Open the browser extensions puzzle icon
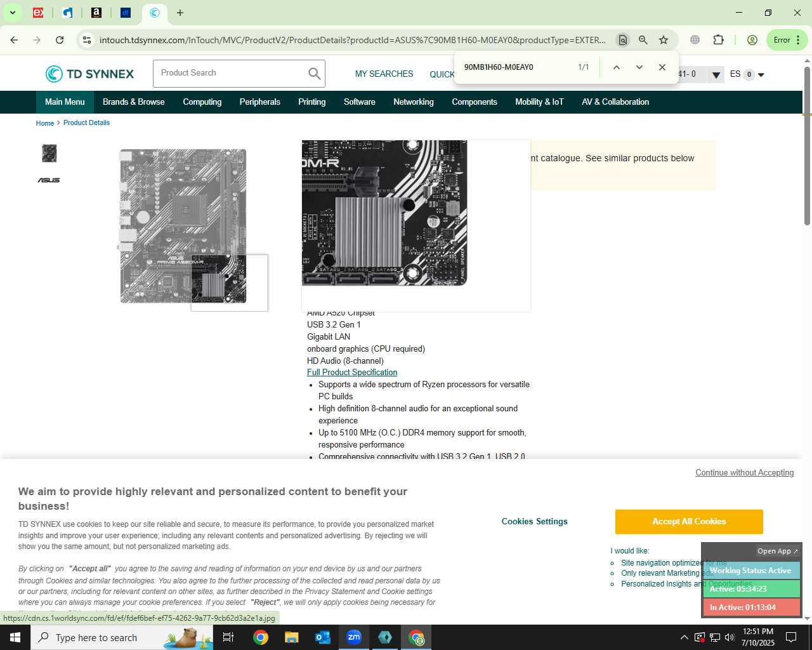 pos(718,40)
